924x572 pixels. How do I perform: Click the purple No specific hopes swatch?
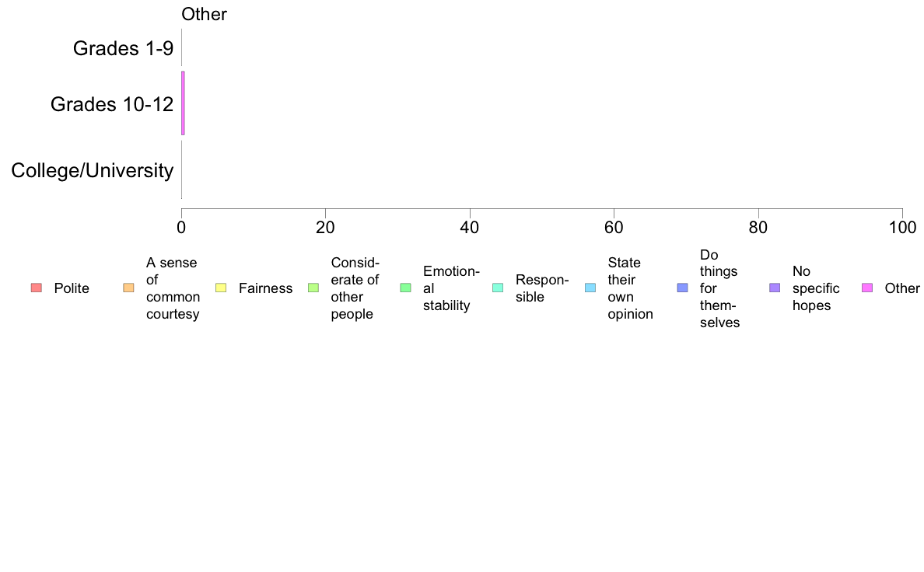[x=775, y=288]
